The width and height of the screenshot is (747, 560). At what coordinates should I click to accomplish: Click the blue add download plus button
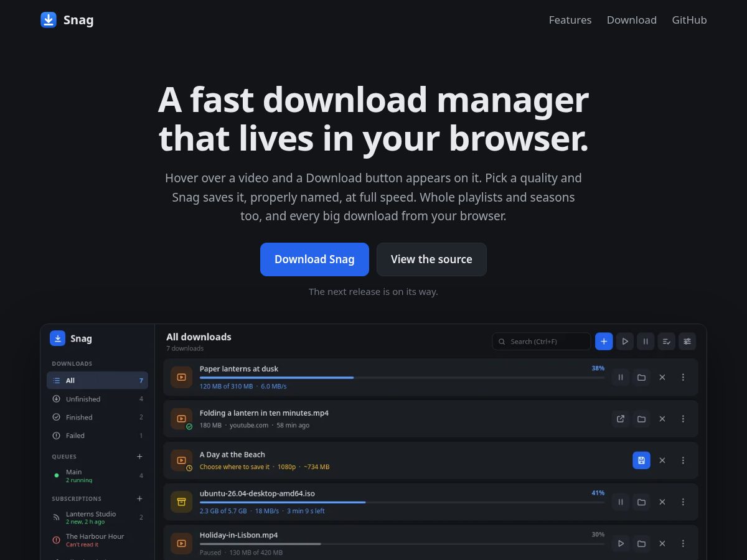[x=604, y=341]
